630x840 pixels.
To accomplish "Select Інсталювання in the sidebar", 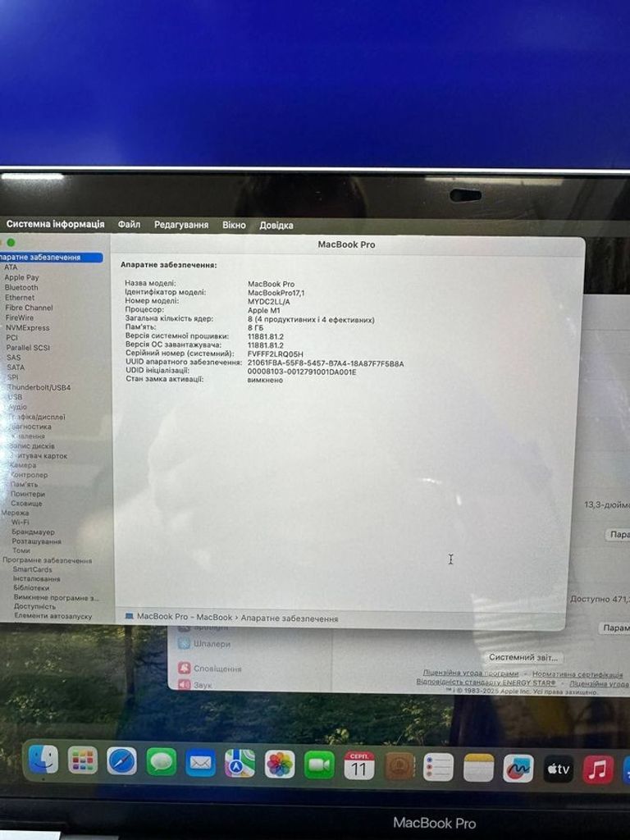I will [x=37, y=579].
